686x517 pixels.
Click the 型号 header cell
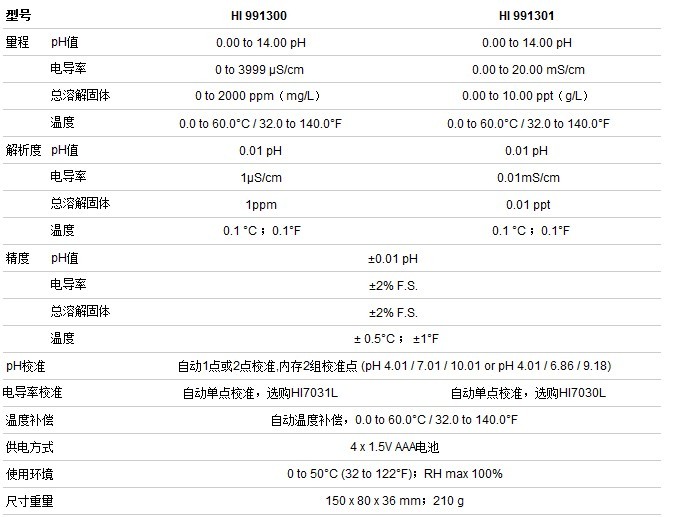tap(20, 17)
